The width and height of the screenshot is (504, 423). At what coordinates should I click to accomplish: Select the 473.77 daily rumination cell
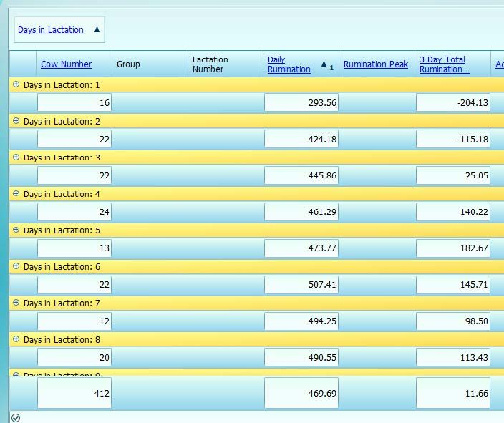301,248
